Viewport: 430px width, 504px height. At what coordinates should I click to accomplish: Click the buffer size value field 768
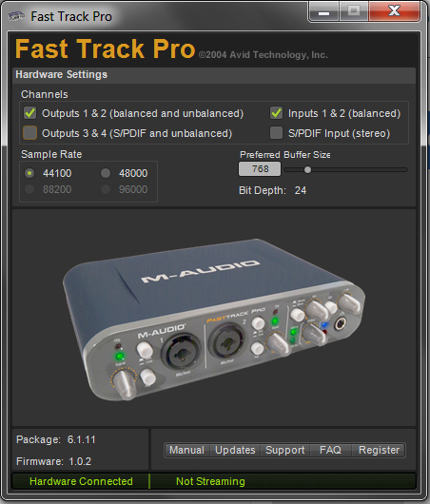[x=260, y=168]
